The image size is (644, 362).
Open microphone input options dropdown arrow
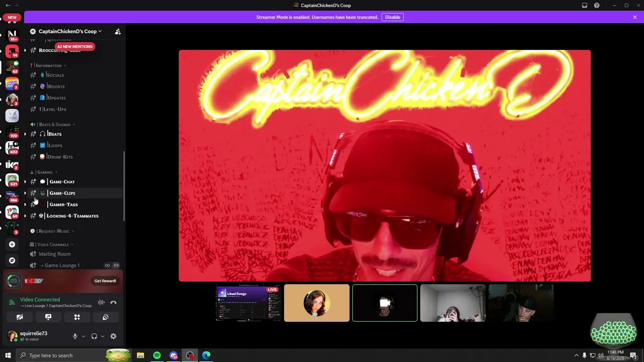tap(84, 336)
